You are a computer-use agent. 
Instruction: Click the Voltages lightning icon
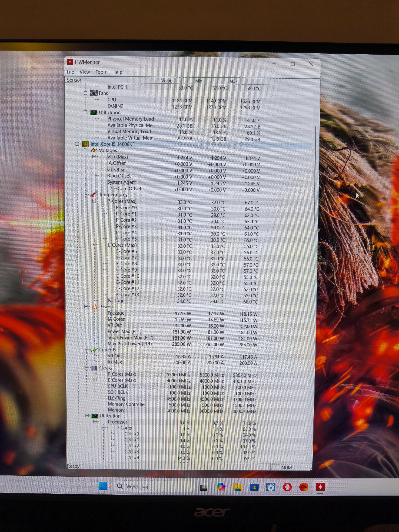click(94, 150)
